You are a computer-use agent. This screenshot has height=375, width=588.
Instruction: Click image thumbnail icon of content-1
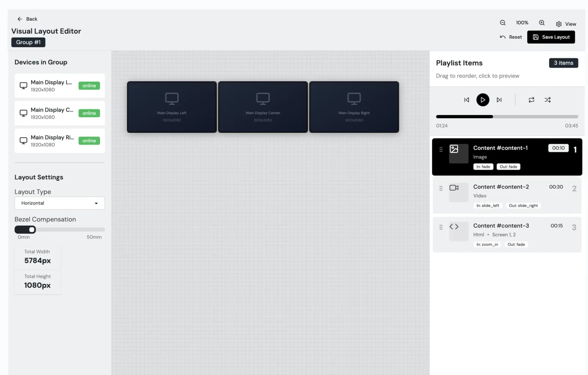click(454, 149)
